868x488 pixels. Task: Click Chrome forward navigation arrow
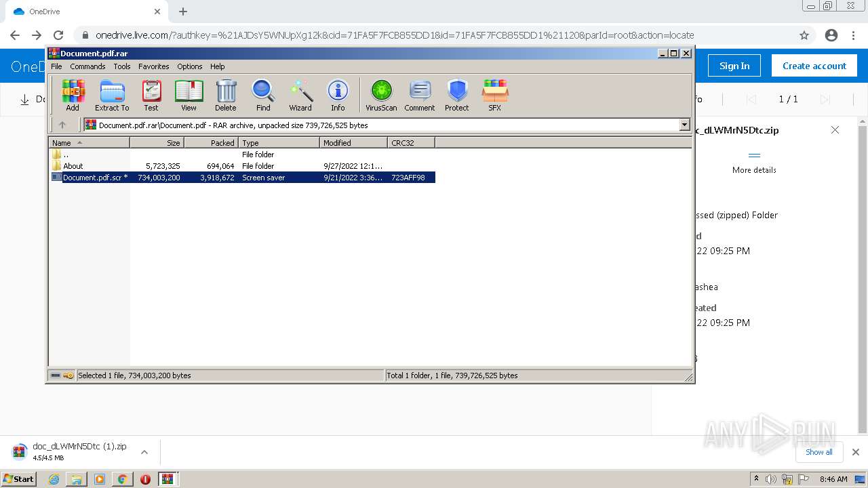tap(37, 35)
